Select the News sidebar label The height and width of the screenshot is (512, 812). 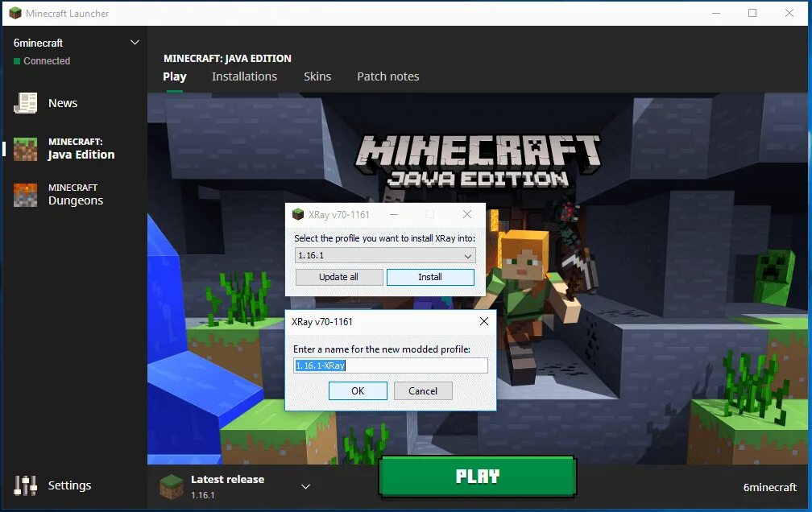(63, 103)
